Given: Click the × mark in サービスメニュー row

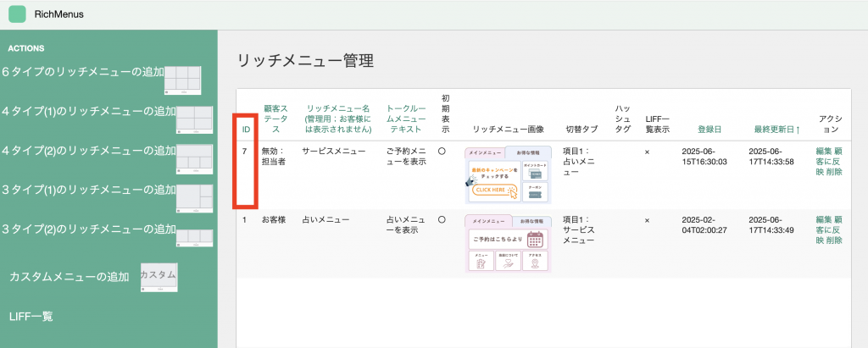Looking at the screenshot, I should pos(647,151).
